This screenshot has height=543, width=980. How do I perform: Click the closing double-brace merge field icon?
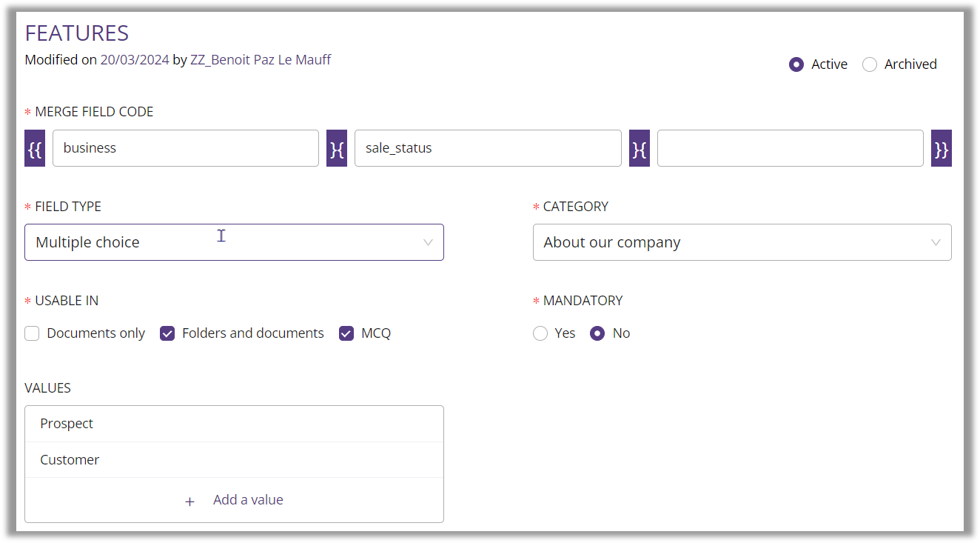[x=941, y=149]
